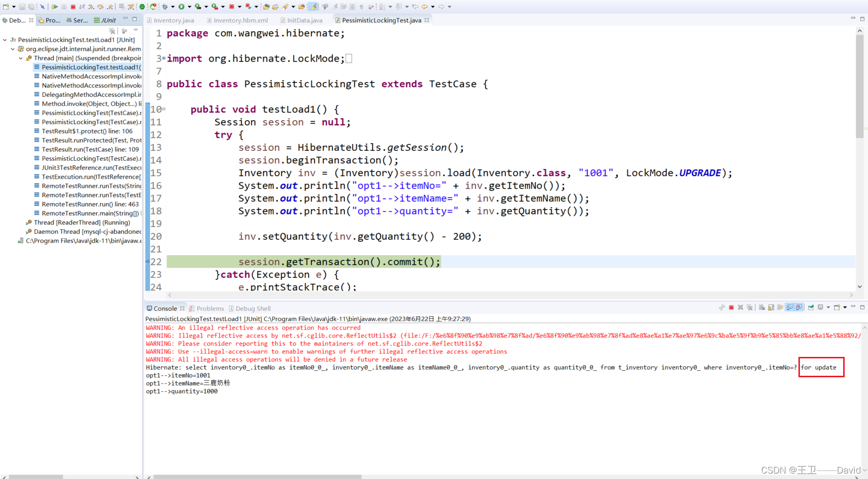Click Remove All Terminated Launches in the Debug view
This screenshot has height=479, width=868.
click(x=112, y=31)
